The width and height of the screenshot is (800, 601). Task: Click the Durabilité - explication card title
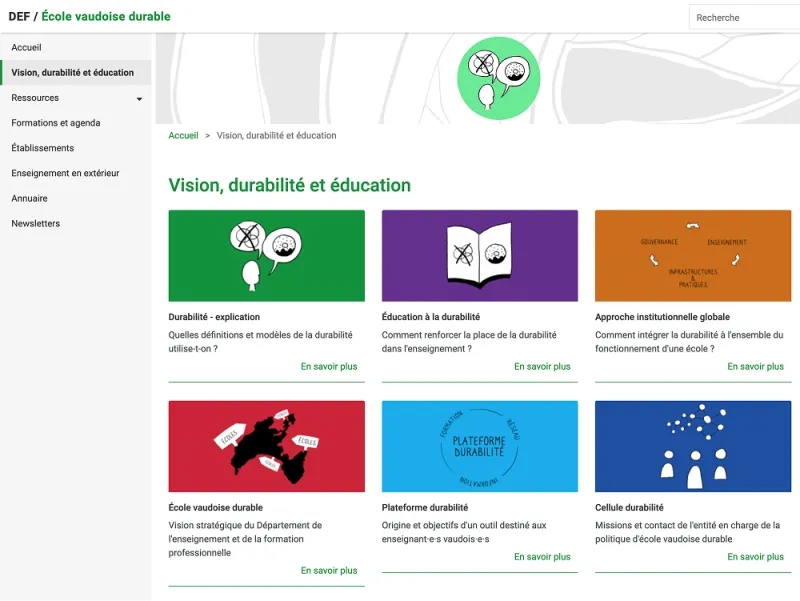click(x=214, y=317)
